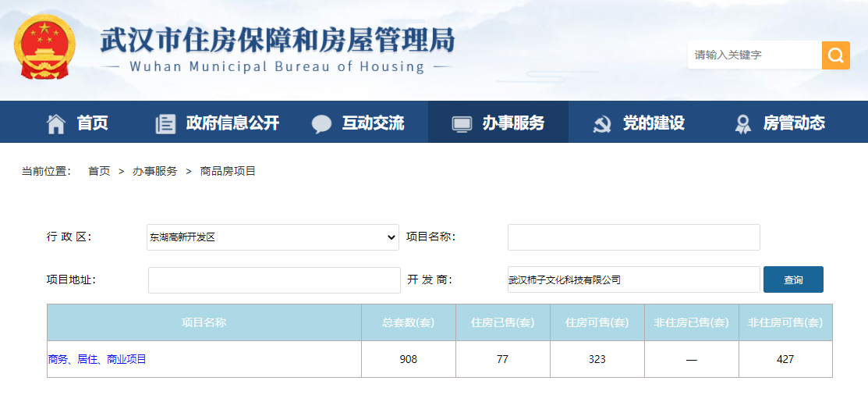
Task: Click into the 项目地址 input field
Action: (274, 279)
